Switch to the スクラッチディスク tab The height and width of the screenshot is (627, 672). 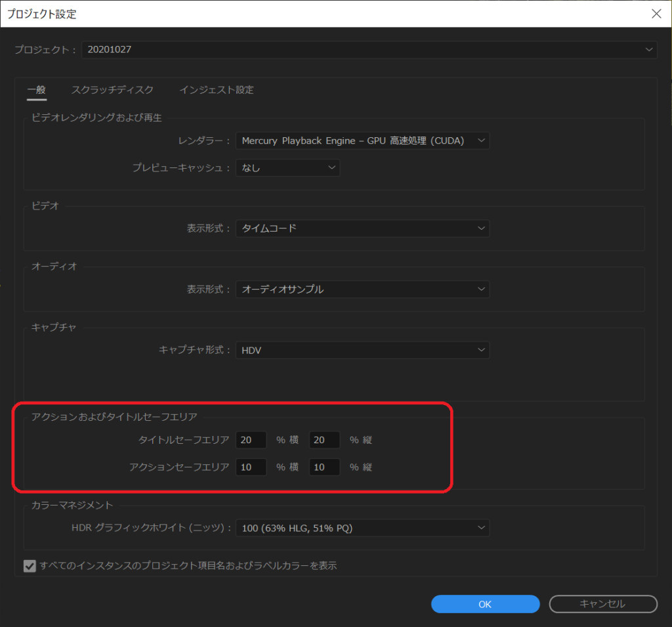(x=112, y=90)
